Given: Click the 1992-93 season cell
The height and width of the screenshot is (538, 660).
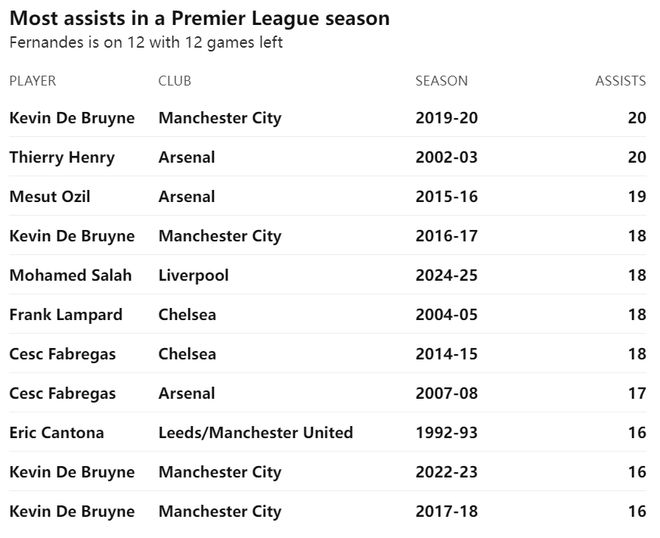Looking at the screenshot, I should click(x=446, y=433).
